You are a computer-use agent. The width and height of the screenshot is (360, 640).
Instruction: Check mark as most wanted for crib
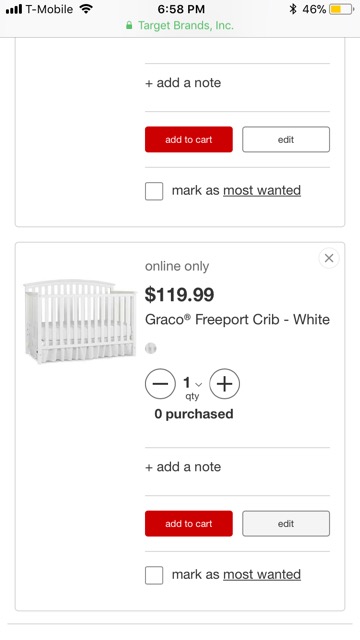coord(154,575)
